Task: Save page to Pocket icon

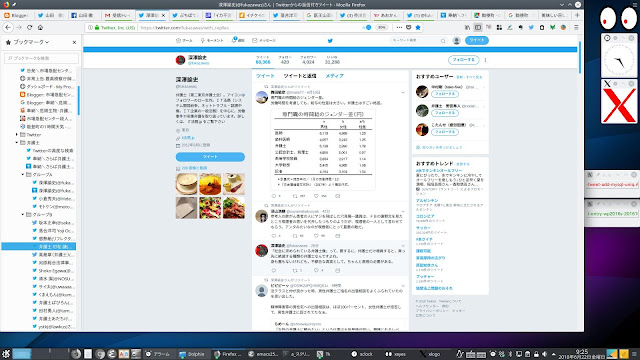Action: click(x=409, y=27)
